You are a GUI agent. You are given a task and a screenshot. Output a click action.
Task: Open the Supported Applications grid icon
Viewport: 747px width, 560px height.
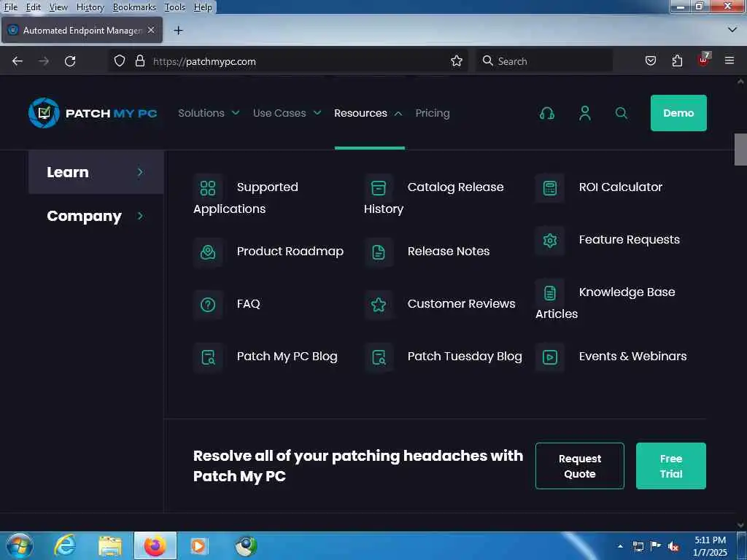[208, 187]
